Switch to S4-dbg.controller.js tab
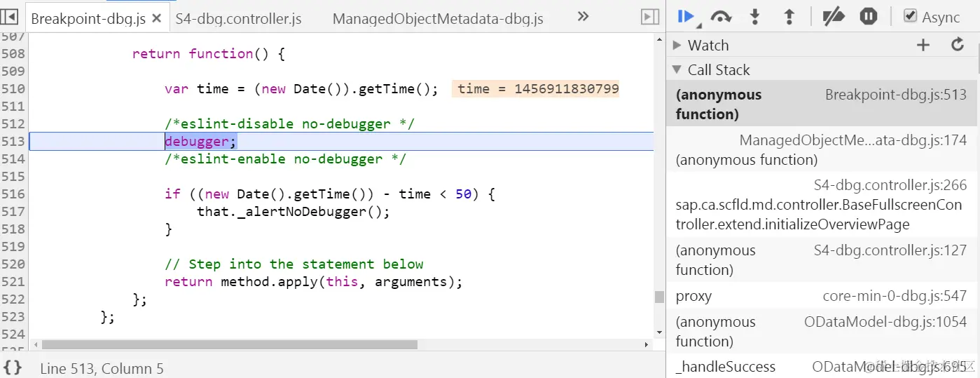 (x=239, y=19)
